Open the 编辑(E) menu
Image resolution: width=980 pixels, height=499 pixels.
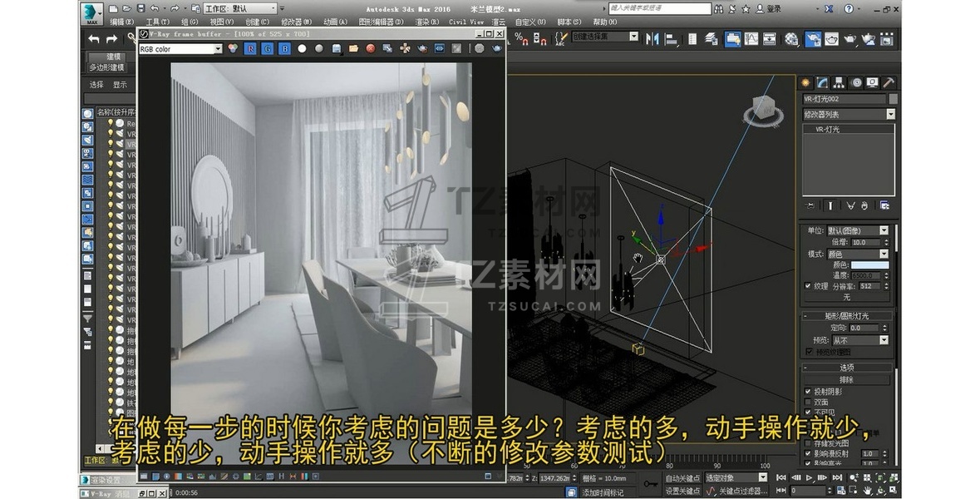pos(122,22)
